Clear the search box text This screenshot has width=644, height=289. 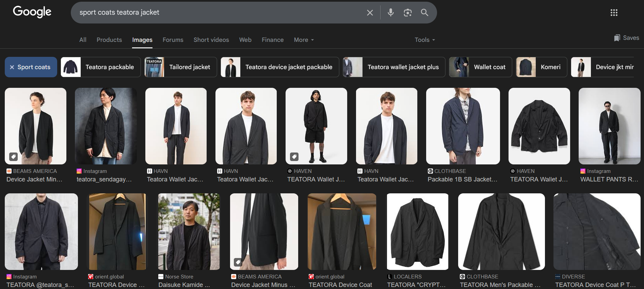pos(370,13)
